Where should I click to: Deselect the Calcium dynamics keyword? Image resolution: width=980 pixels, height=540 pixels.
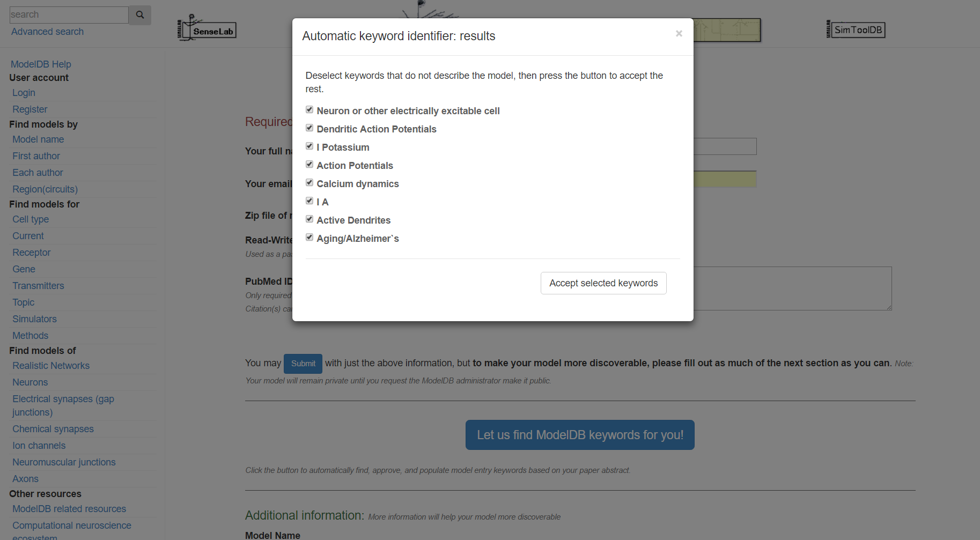(x=310, y=183)
